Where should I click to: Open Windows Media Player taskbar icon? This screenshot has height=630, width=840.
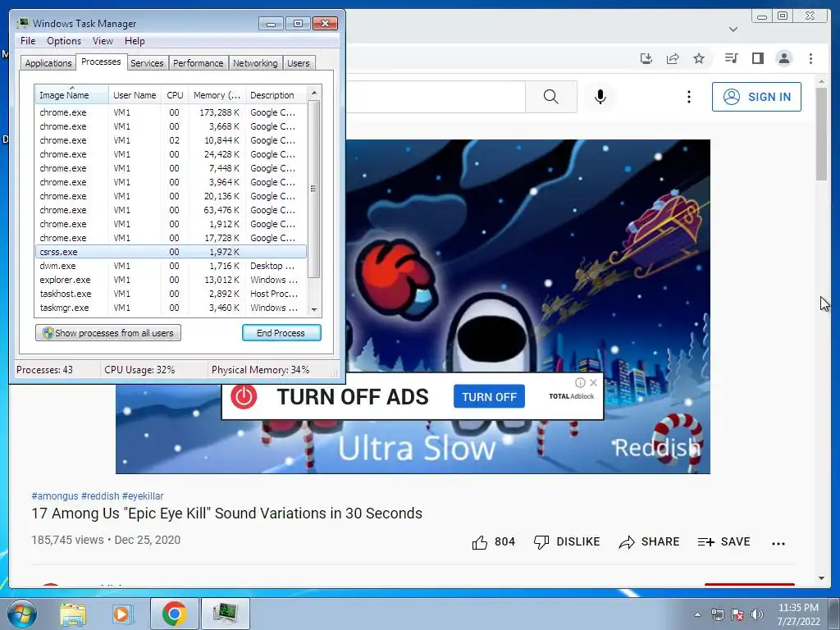tap(122, 614)
